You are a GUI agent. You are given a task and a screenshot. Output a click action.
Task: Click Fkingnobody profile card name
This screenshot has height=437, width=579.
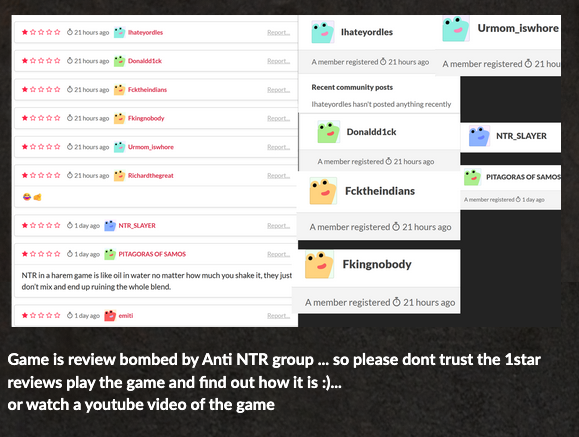point(377,264)
